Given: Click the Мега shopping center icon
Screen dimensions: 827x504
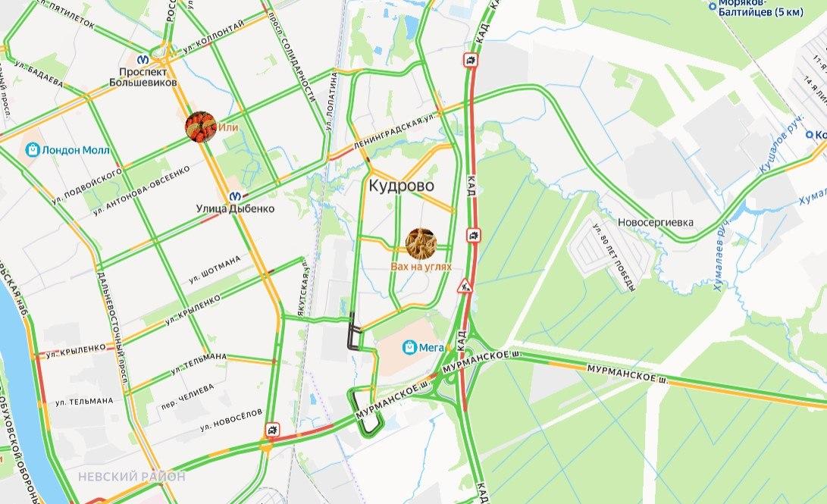Looking at the screenshot, I should coord(409,347).
